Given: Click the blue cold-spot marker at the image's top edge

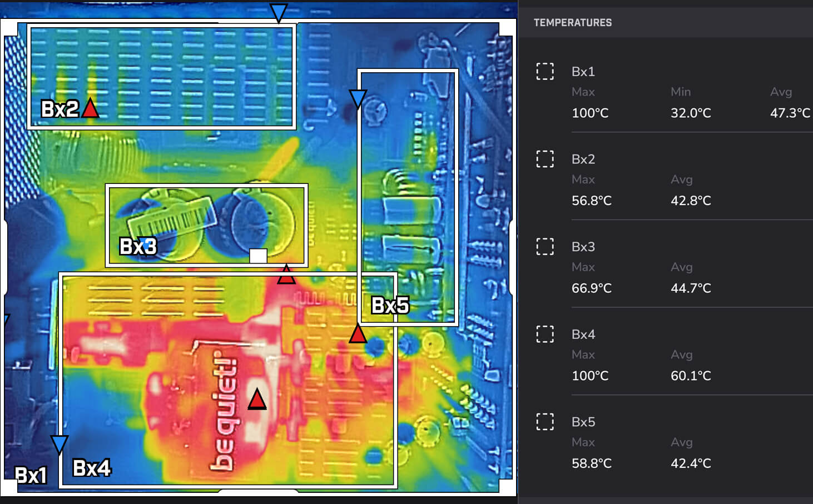Looking at the screenshot, I should pyautogui.click(x=278, y=12).
